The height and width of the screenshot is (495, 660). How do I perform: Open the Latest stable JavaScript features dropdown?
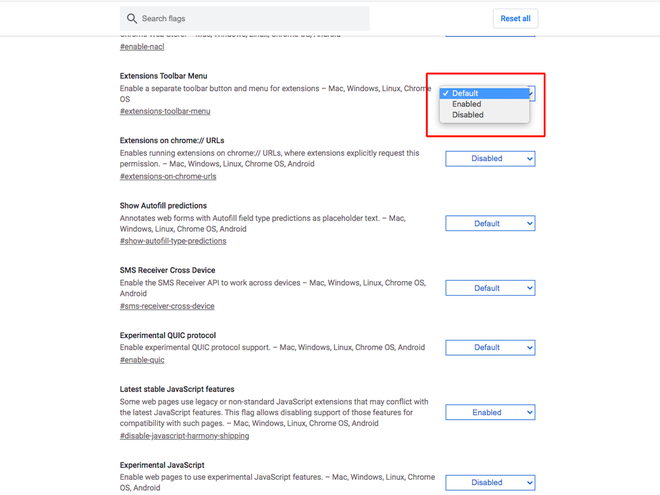click(490, 412)
